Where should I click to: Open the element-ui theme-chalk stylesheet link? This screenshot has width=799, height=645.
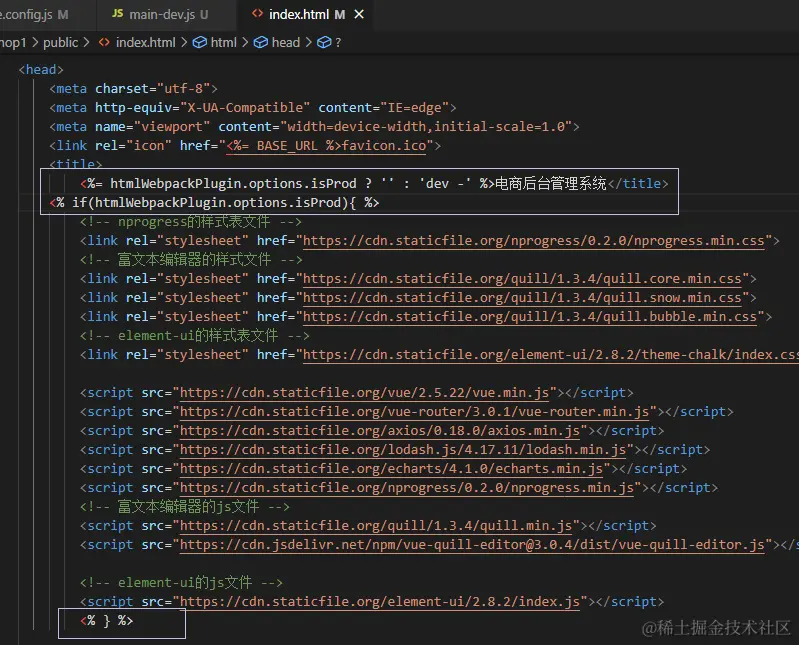click(x=551, y=355)
